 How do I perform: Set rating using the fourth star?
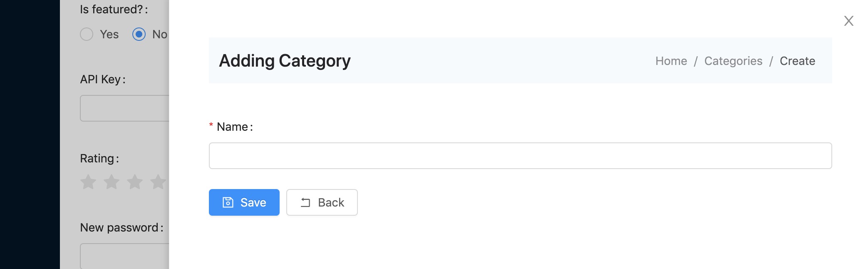[x=158, y=182]
